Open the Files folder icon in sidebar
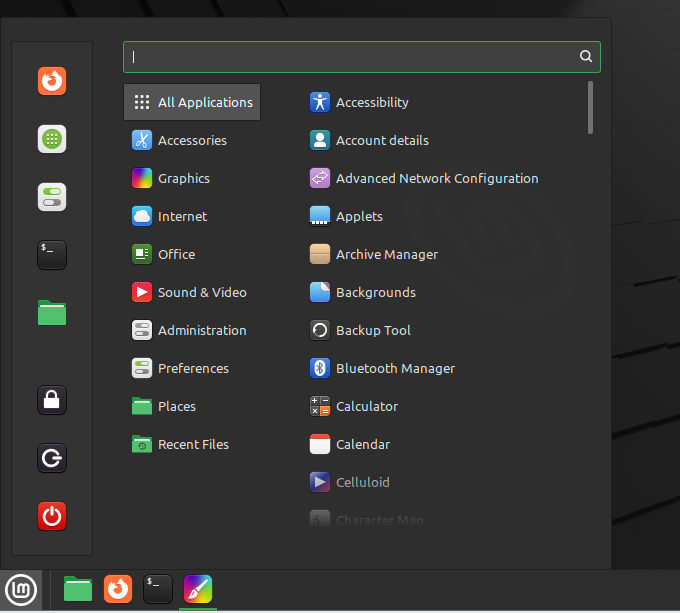 (x=52, y=313)
